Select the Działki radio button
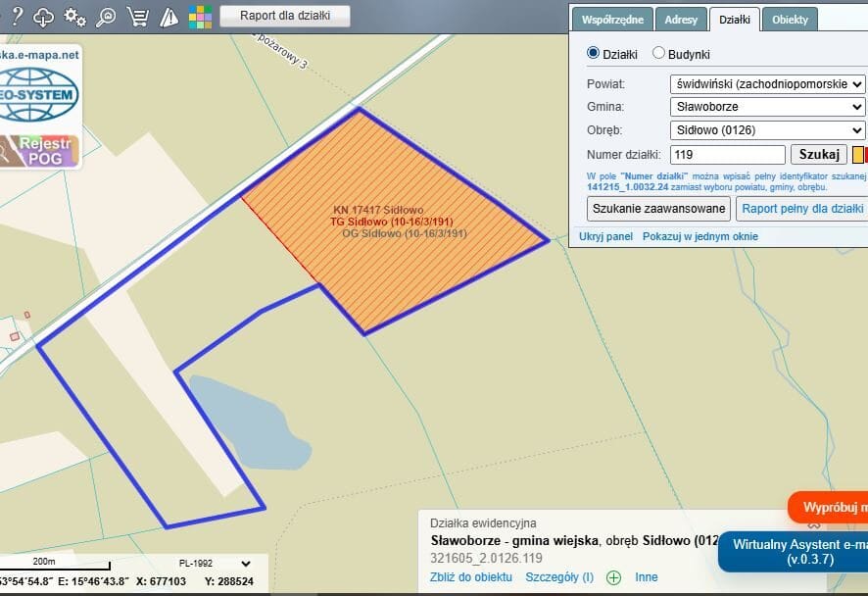868x596 pixels. (x=594, y=54)
